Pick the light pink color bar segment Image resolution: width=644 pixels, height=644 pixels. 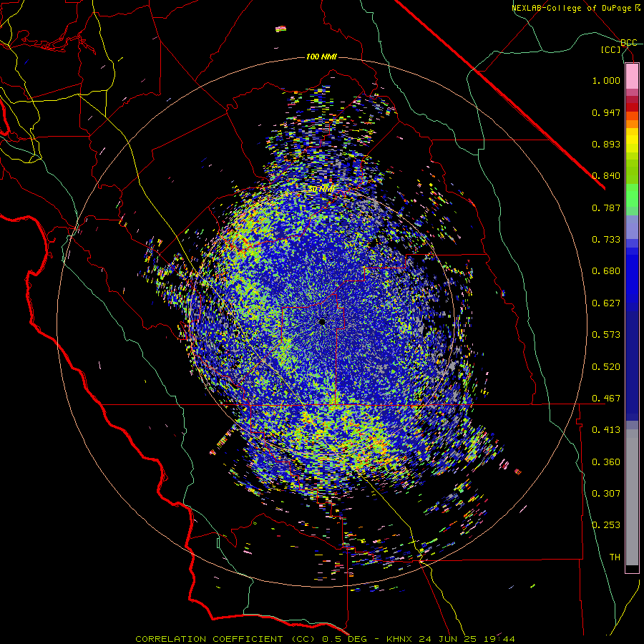click(632, 77)
